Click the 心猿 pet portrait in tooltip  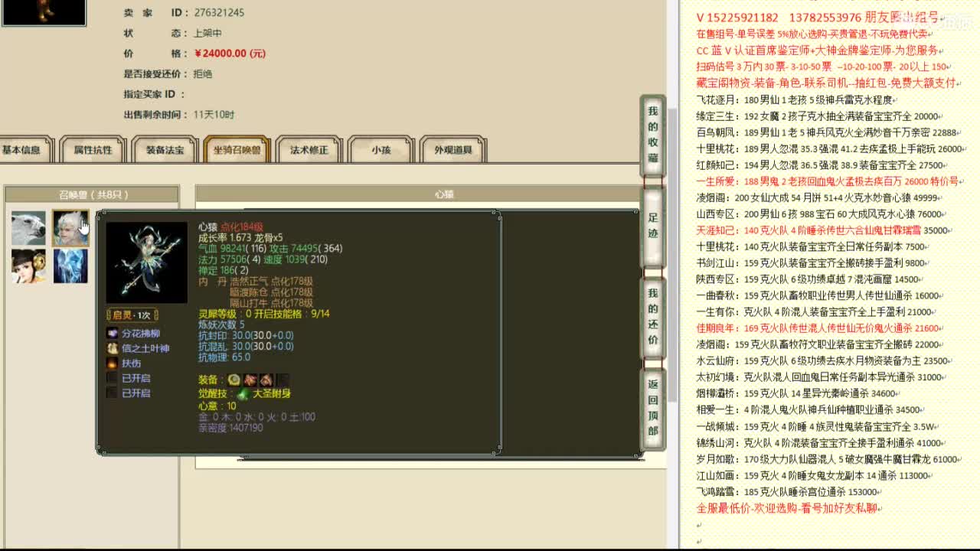(146, 262)
